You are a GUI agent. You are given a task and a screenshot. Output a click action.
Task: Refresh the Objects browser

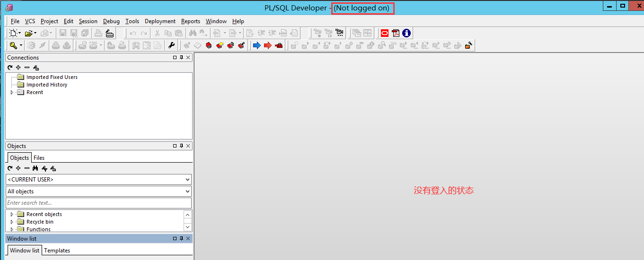point(10,168)
